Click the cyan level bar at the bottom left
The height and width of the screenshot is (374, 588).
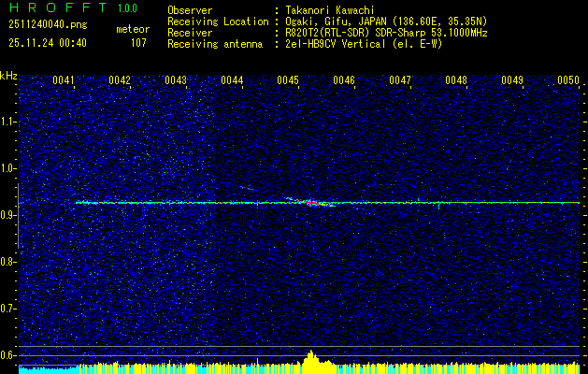coord(49,369)
